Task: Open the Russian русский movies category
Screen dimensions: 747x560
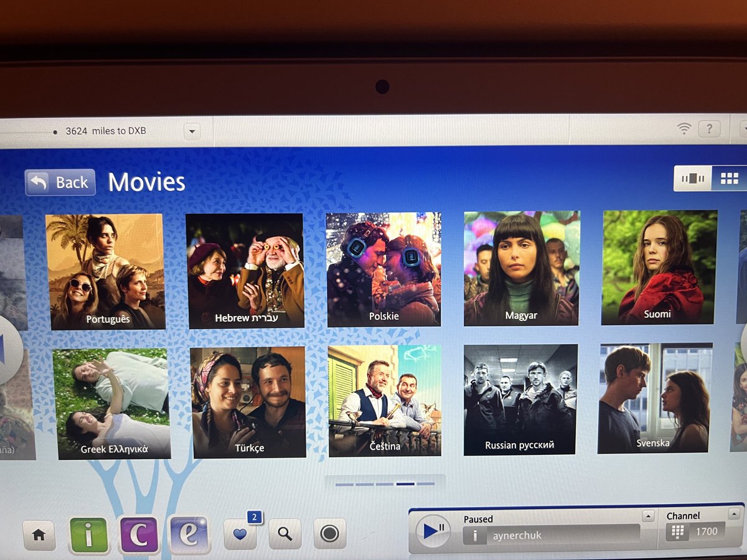Action: click(x=521, y=399)
